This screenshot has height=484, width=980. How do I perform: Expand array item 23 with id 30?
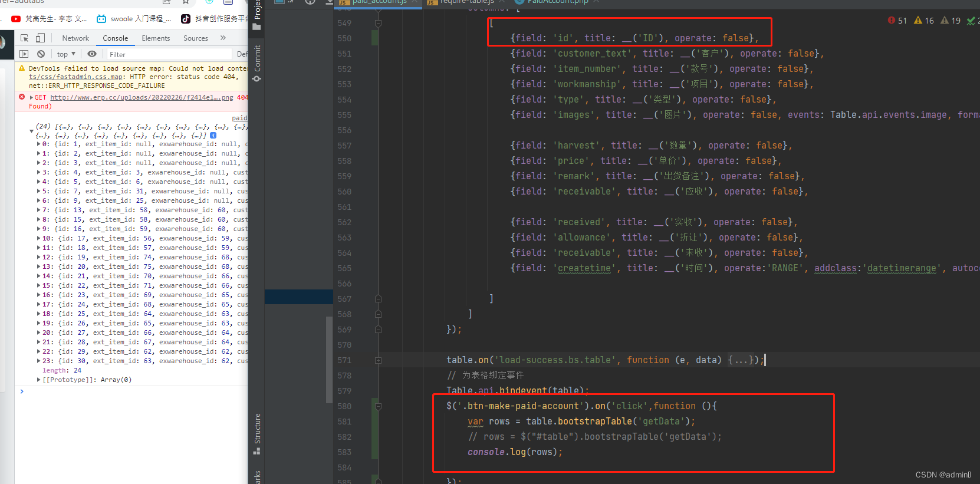[39, 361]
